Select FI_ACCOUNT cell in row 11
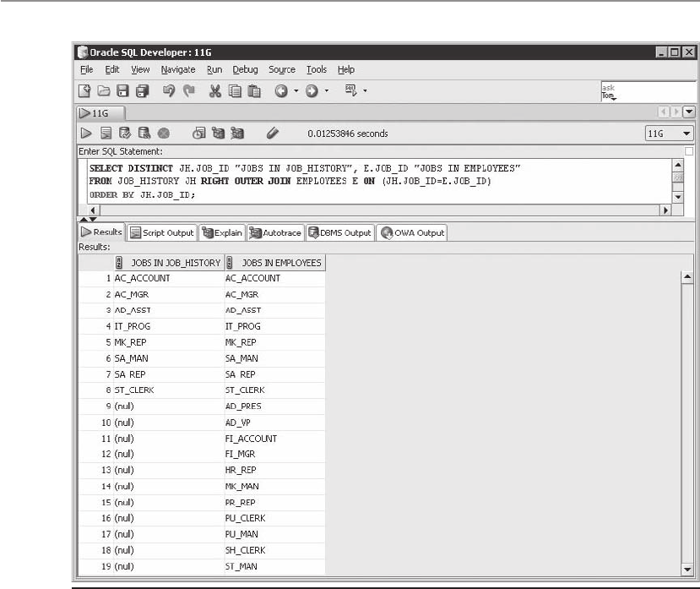The width and height of the screenshot is (700, 589). tap(274, 439)
